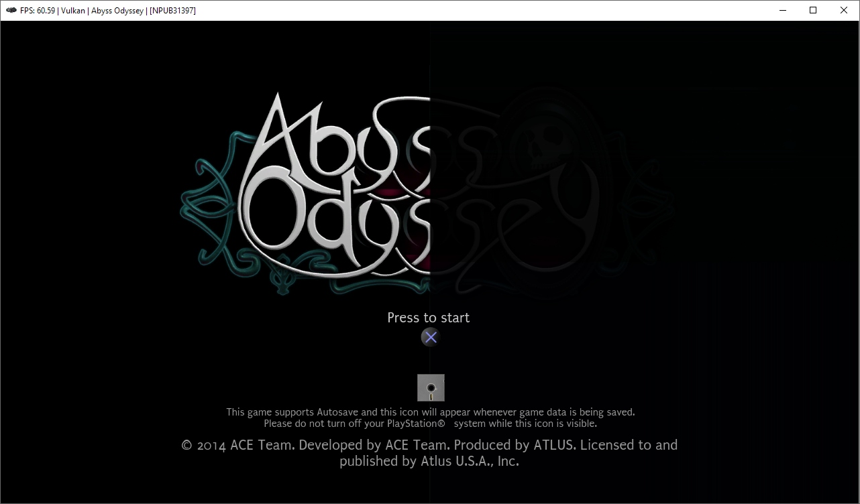Maximize the emulator window
The image size is (860, 504).
tap(813, 10)
